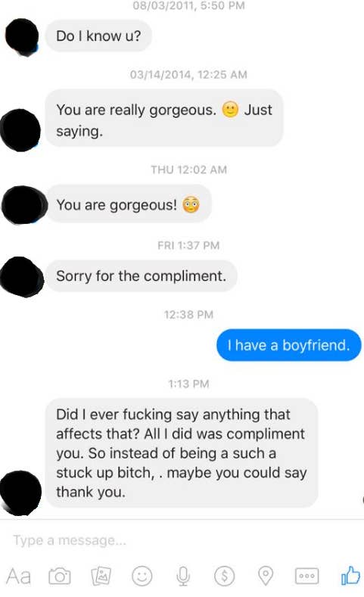Image resolution: width=364 pixels, height=597 pixels.
Task: Open the camera from the toolbar
Action: click(x=60, y=576)
